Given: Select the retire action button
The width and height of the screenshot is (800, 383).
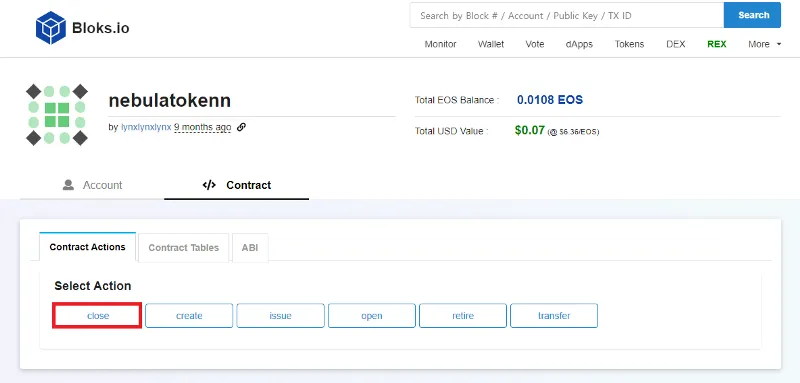Looking at the screenshot, I should tap(463, 316).
